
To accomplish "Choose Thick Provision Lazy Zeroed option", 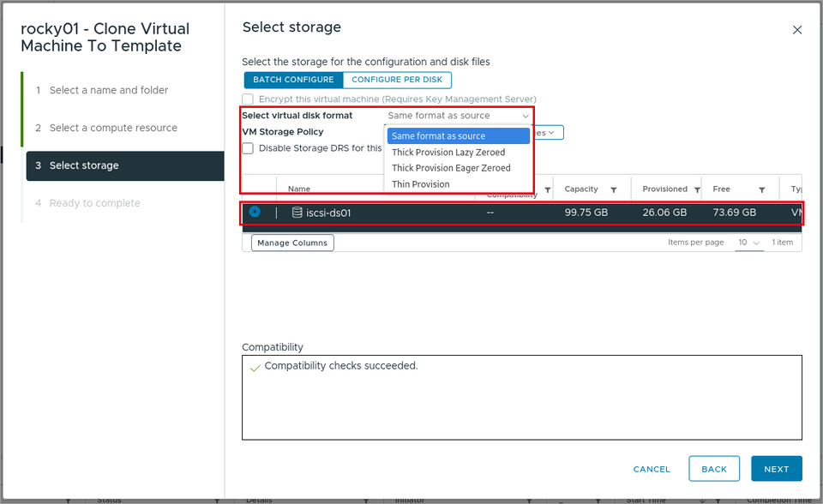I will [x=448, y=153].
